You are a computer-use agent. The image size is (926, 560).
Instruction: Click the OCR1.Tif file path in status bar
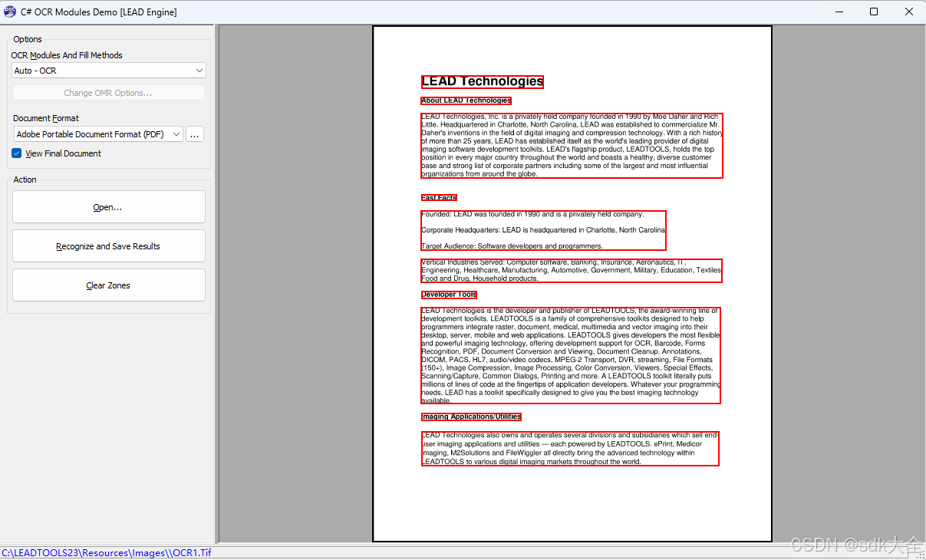107,552
